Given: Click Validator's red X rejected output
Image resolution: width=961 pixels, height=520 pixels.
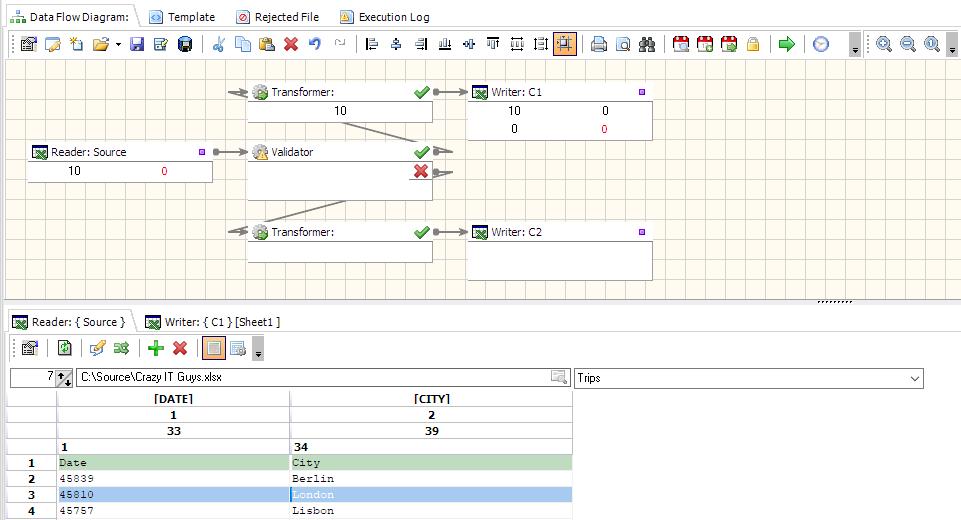Looking at the screenshot, I should [420, 172].
